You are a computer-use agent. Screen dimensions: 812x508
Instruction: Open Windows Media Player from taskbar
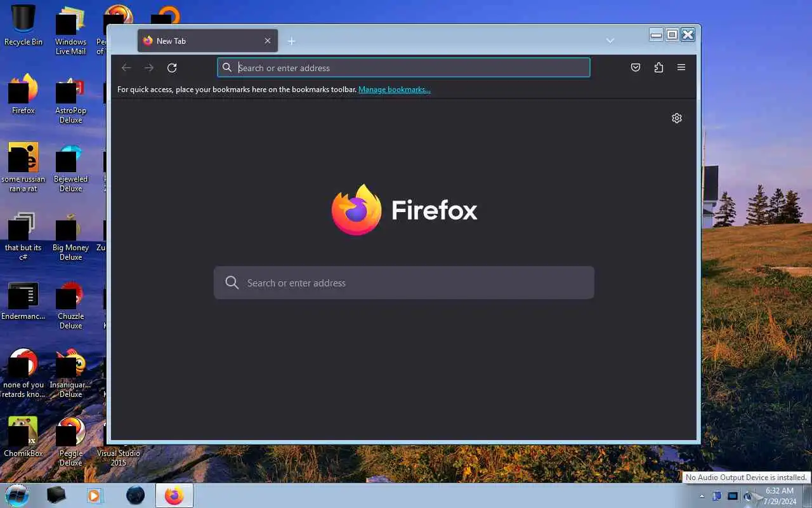(95, 495)
